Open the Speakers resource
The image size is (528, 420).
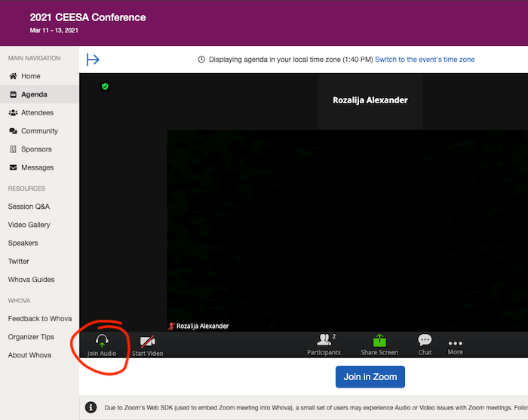click(23, 243)
